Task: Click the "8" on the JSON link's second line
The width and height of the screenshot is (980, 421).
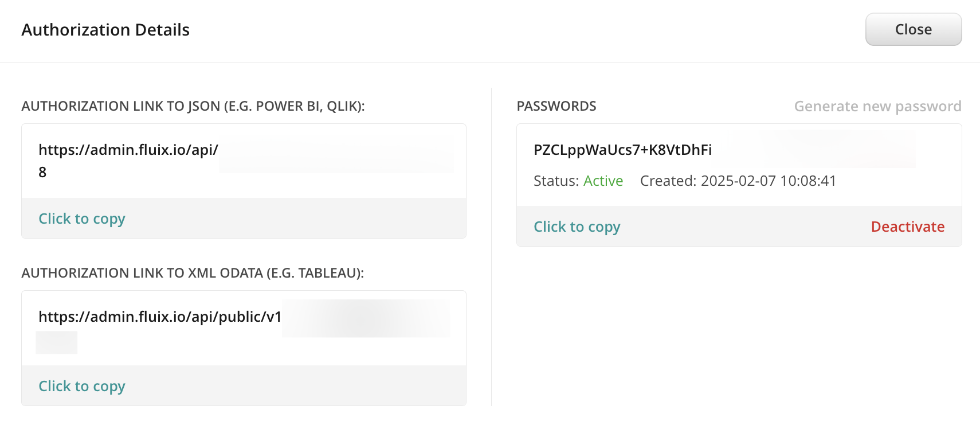Action: click(x=42, y=172)
